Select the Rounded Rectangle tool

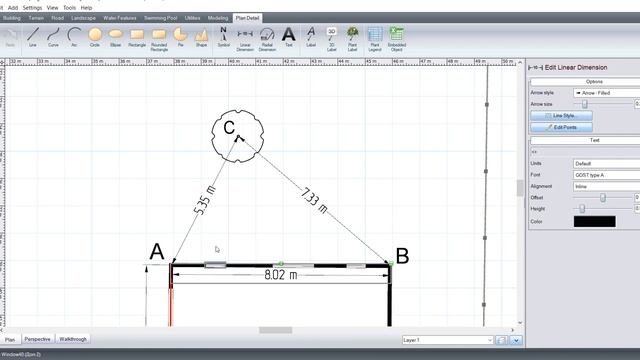[x=159, y=39]
